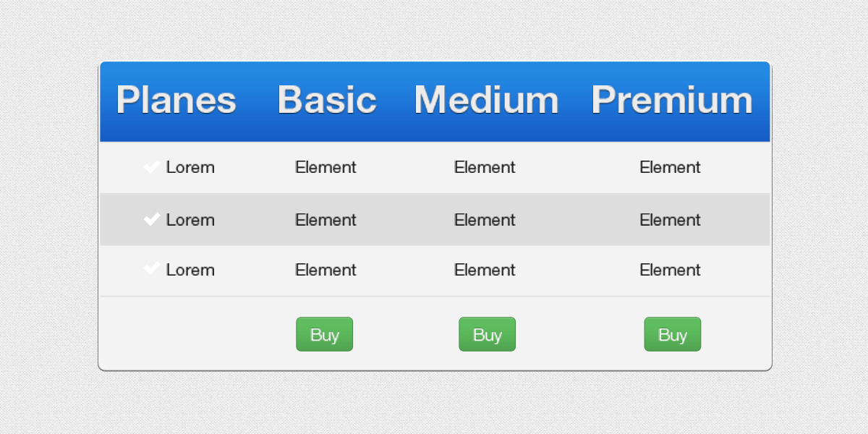Click the Premium Element cell in the first row

(x=670, y=168)
